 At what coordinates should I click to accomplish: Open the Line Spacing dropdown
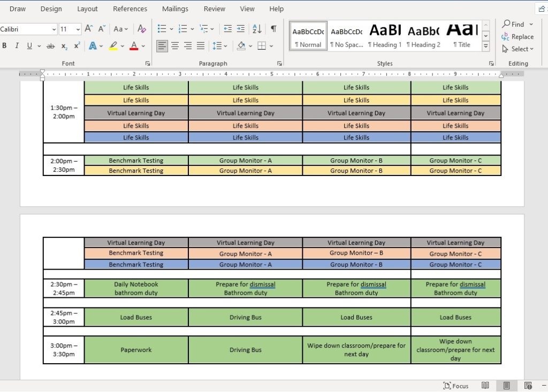click(x=219, y=46)
